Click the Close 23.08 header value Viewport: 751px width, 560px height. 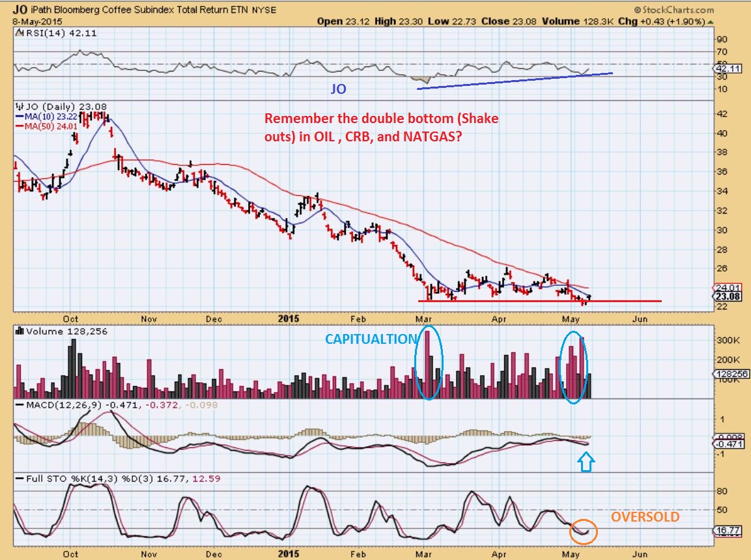tap(509, 21)
